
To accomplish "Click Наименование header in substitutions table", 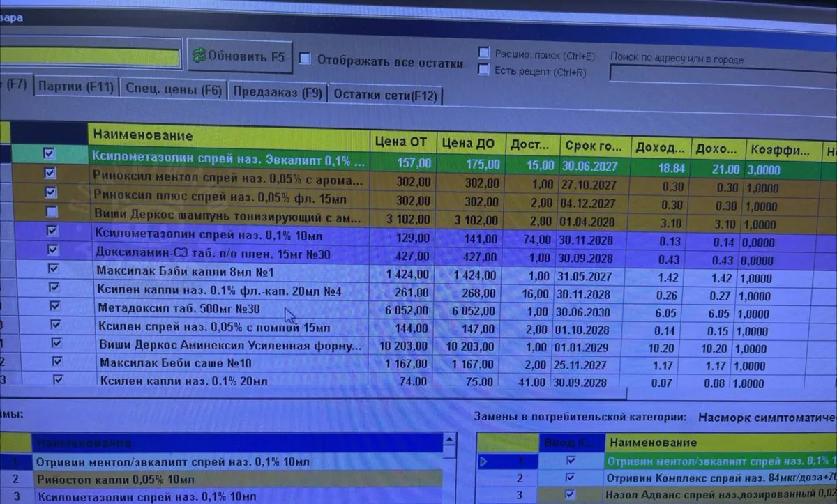I will (720, 442).
